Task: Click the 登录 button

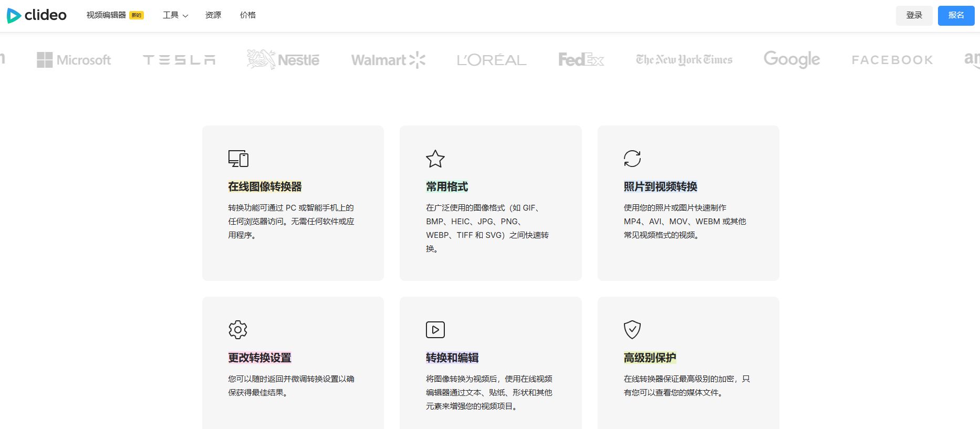Action: [914, 16]
